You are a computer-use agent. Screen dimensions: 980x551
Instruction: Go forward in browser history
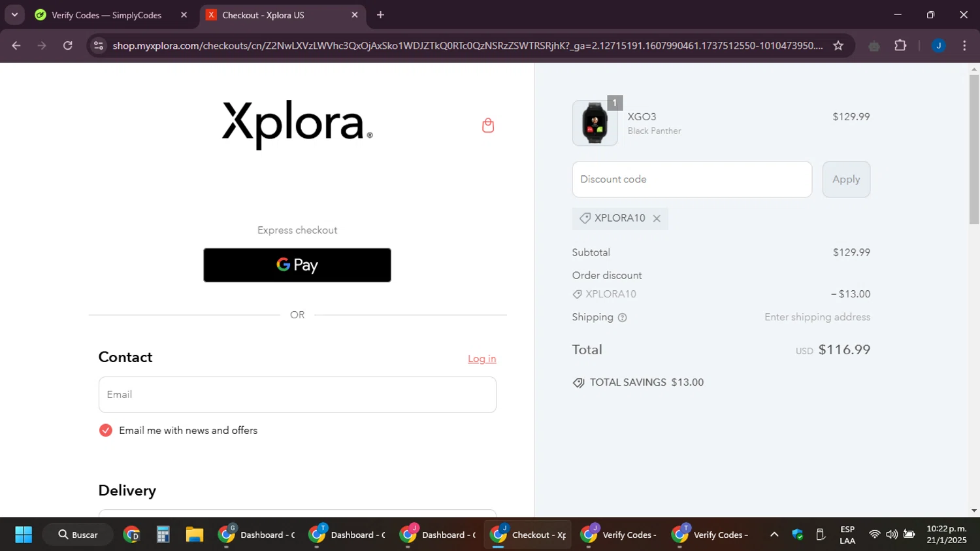[42, 46]
